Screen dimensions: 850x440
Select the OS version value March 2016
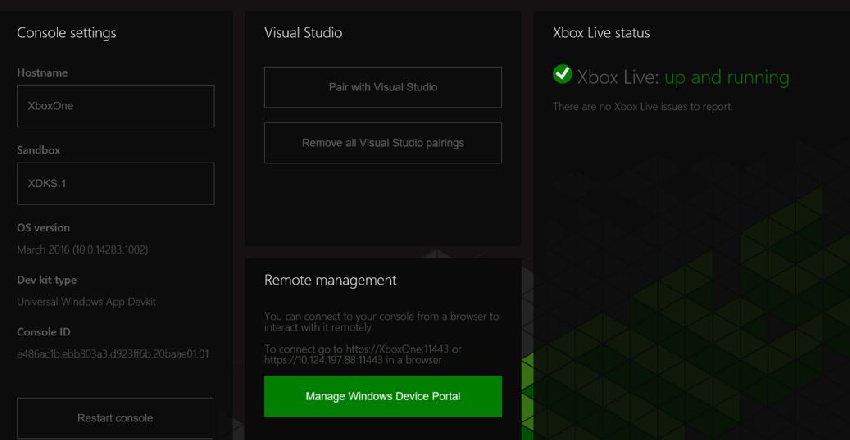82,250
